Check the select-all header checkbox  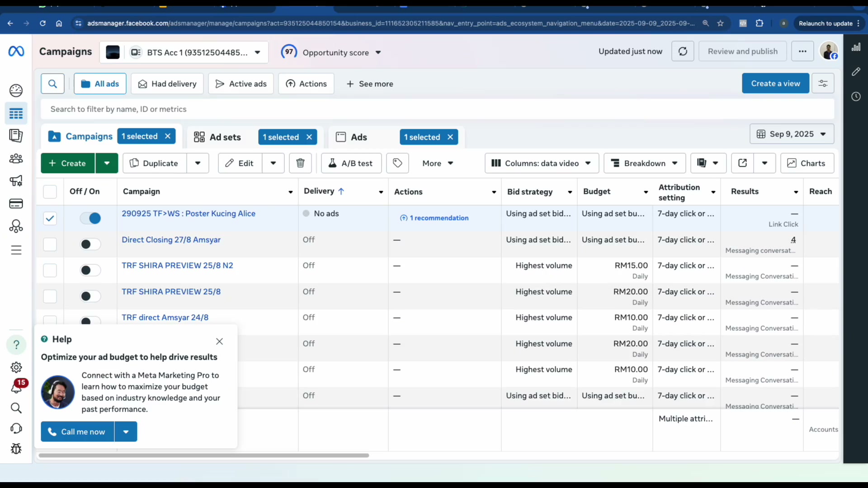coord(50,192)
